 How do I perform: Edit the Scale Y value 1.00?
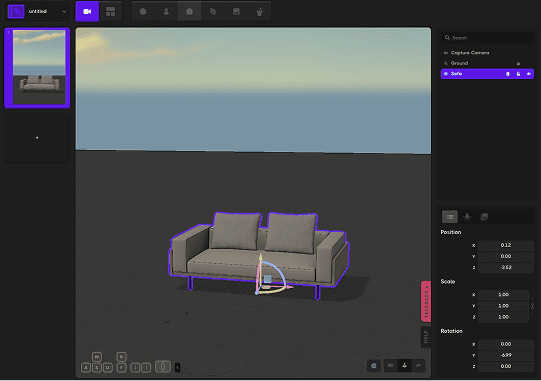(503, 306)
